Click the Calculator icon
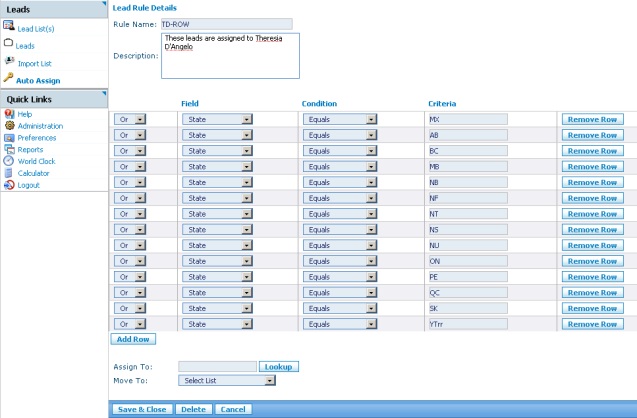637x418 pixels. pos(8,173)
